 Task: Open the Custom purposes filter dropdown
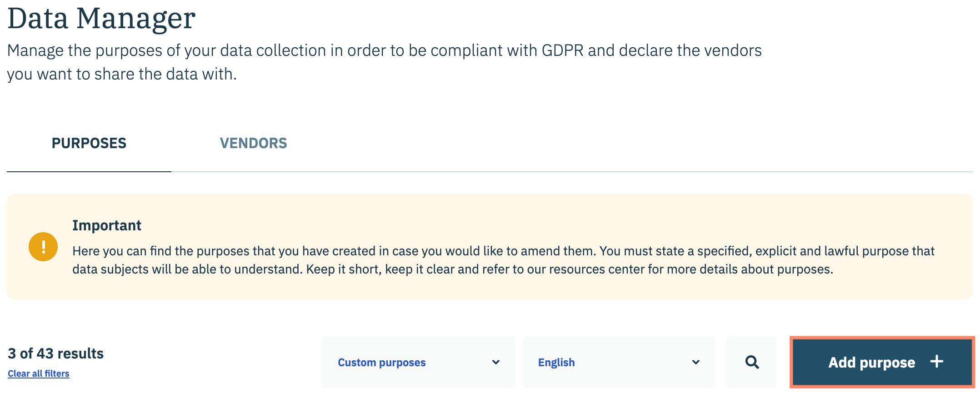coord(418,362)
